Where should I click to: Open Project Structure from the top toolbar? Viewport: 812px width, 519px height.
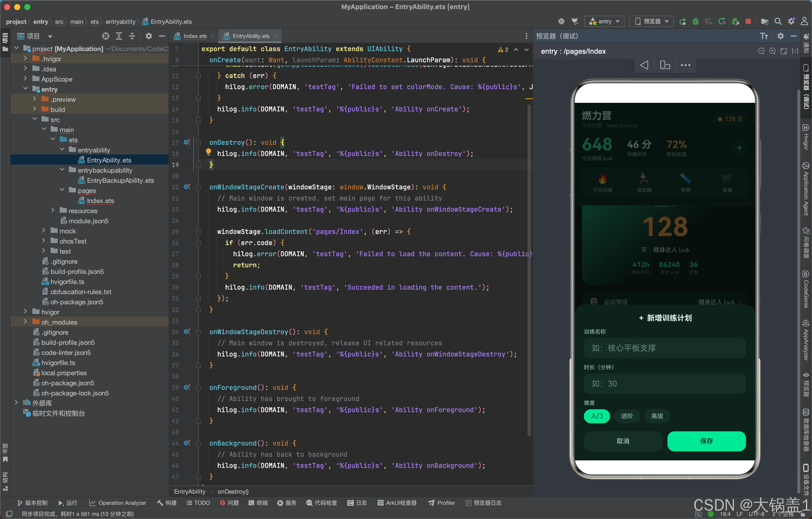[x=764, y=22]
